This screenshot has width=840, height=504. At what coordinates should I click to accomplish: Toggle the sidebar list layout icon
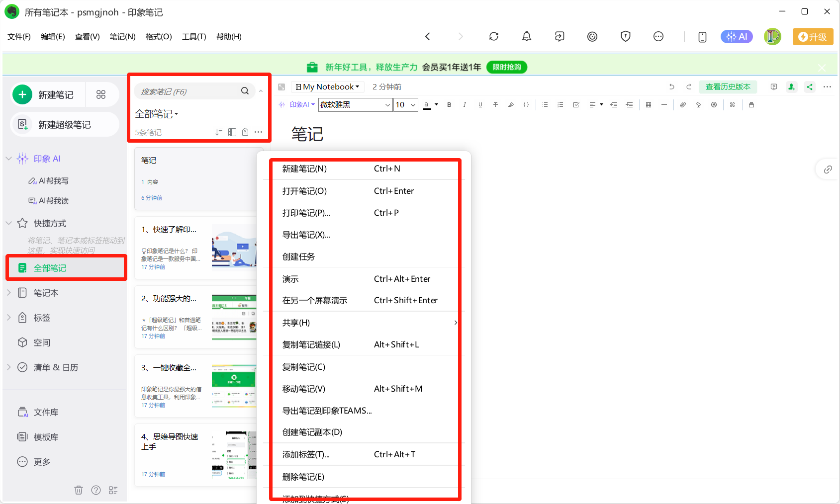113,490
